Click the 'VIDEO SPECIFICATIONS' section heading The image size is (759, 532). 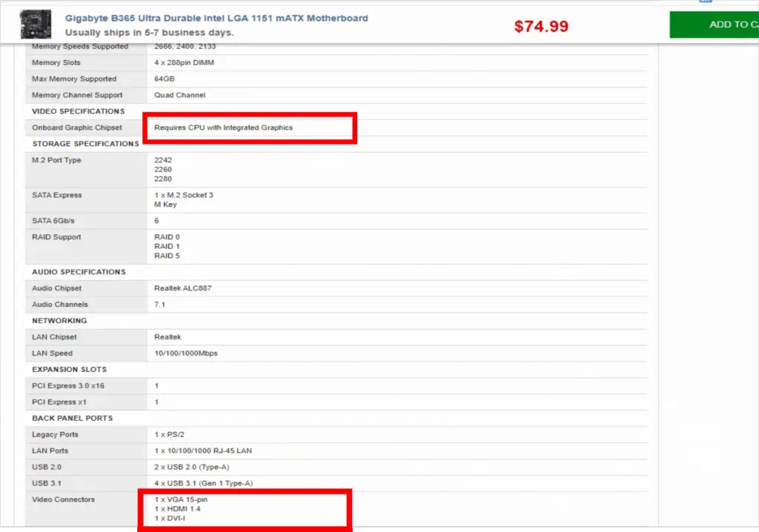tap(79, 111)
